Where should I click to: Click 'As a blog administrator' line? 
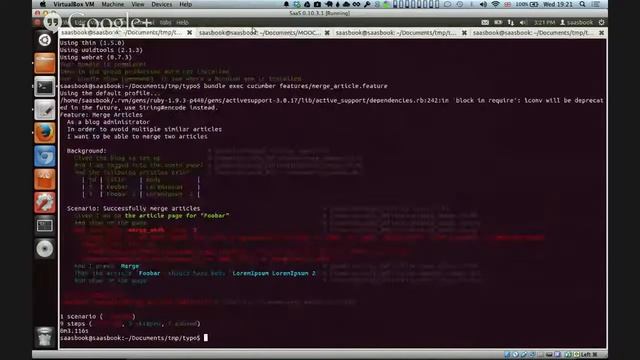108,122
